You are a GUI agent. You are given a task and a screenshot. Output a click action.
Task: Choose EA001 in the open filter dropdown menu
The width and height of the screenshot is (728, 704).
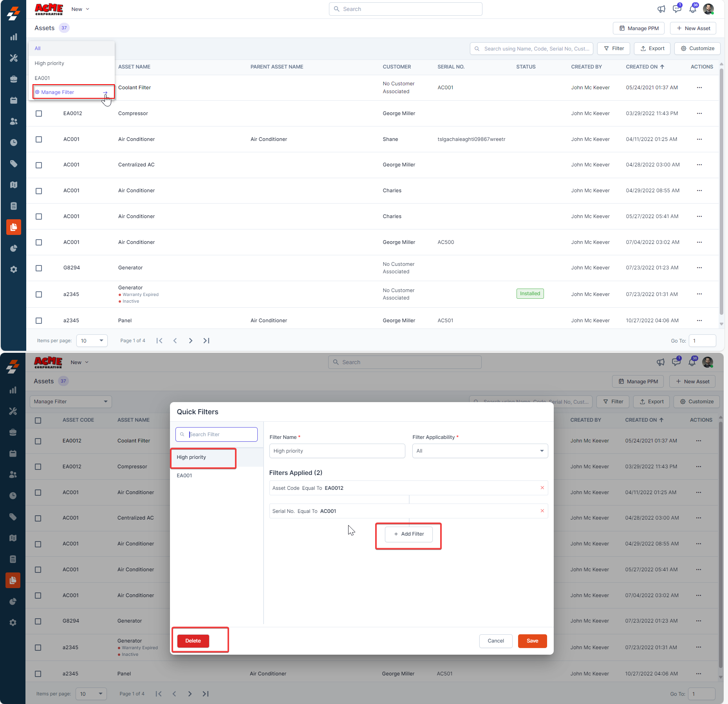(x=72, y=78)
